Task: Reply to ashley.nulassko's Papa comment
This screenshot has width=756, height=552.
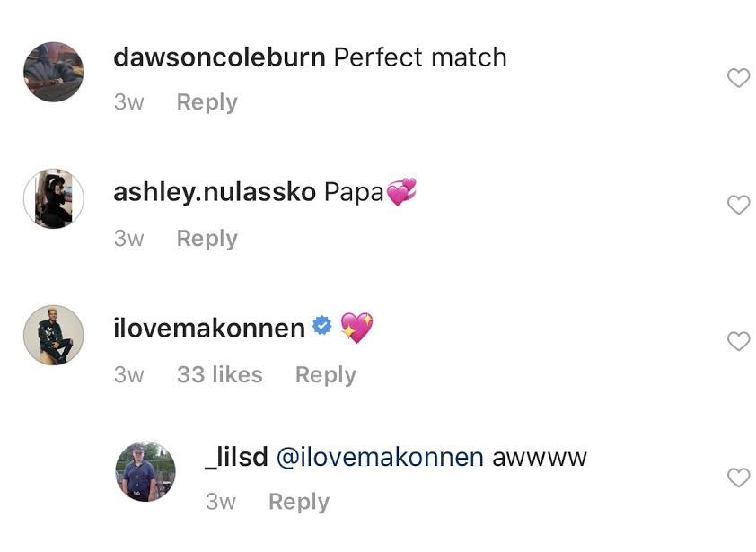Action: (207, 239)
